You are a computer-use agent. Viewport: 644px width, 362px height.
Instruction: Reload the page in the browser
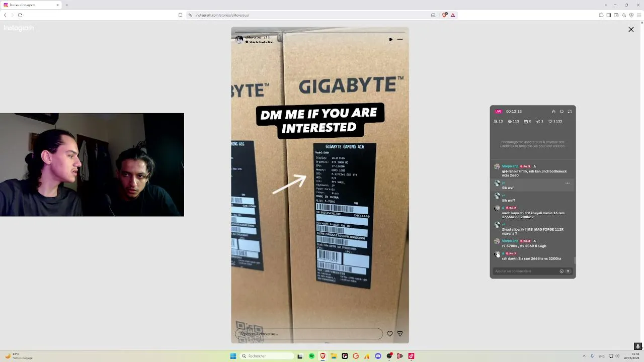coord(20,15)
